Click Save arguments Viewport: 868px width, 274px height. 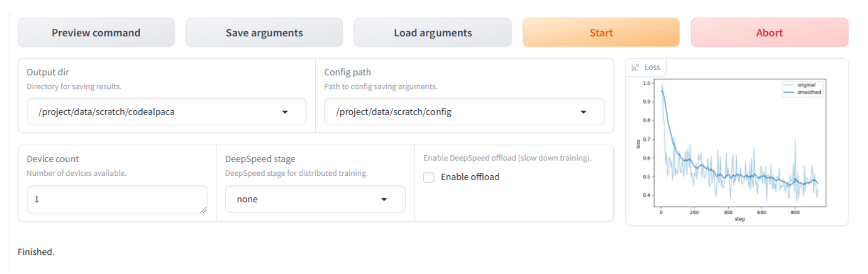click(x=264, y=33)
